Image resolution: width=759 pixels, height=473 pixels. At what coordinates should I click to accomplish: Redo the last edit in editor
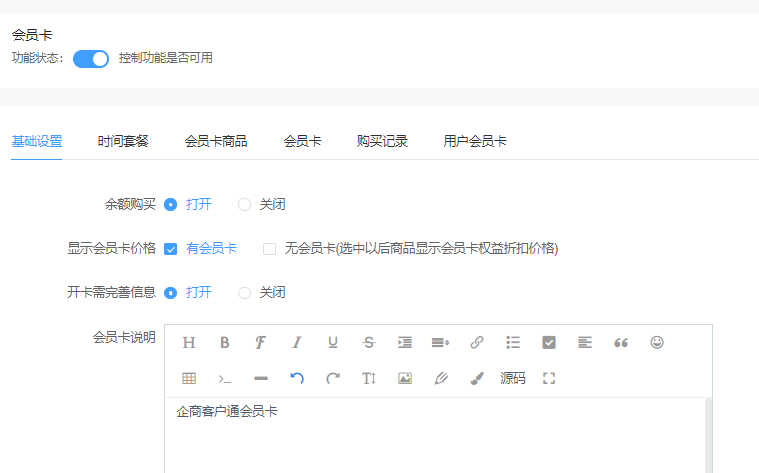[x=333, y=378]
